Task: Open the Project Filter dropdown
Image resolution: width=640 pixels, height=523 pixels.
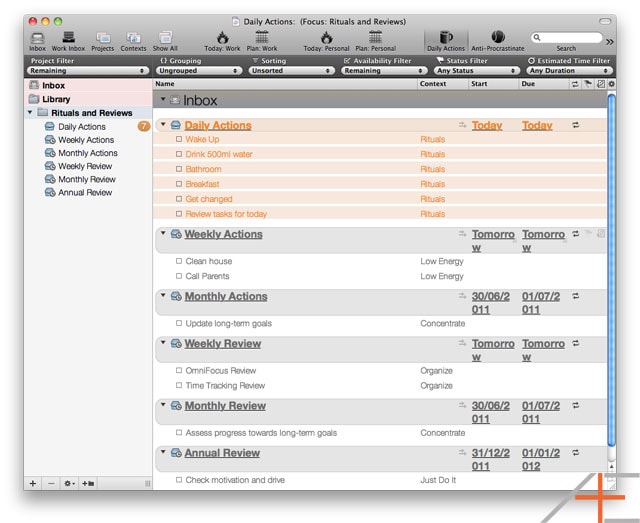Action: [x=87, y=71]
